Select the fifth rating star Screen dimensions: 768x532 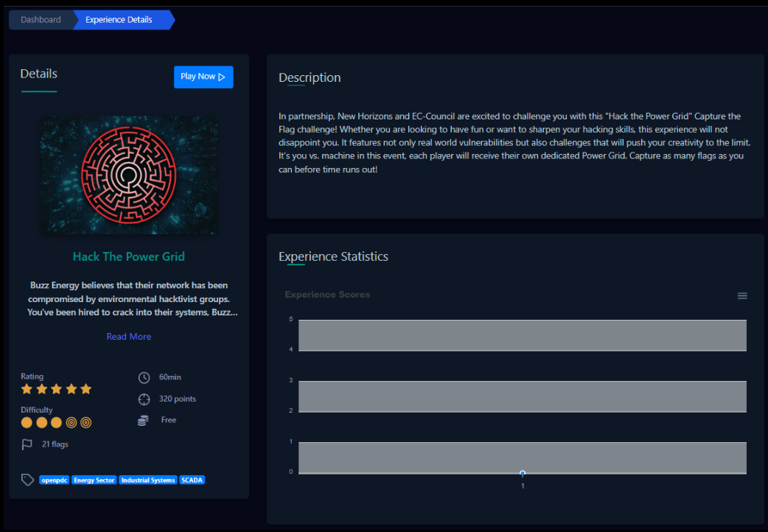[85, 388]
